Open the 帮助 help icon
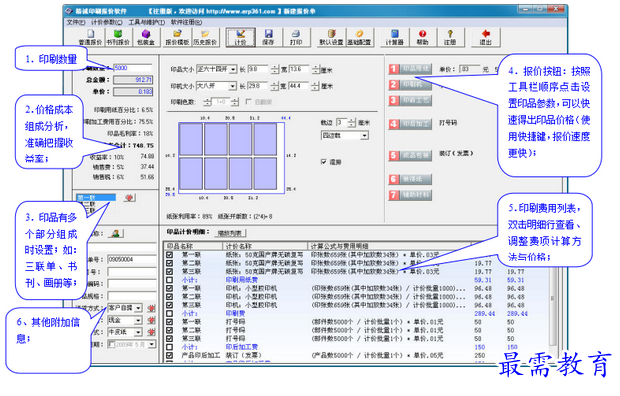Screen dimensions: 620x396 tap(422, 37)
